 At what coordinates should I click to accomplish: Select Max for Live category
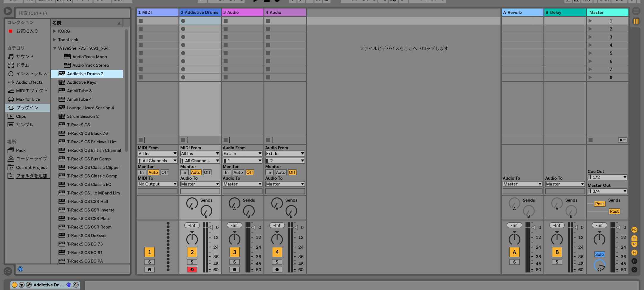tap(28, 99)
